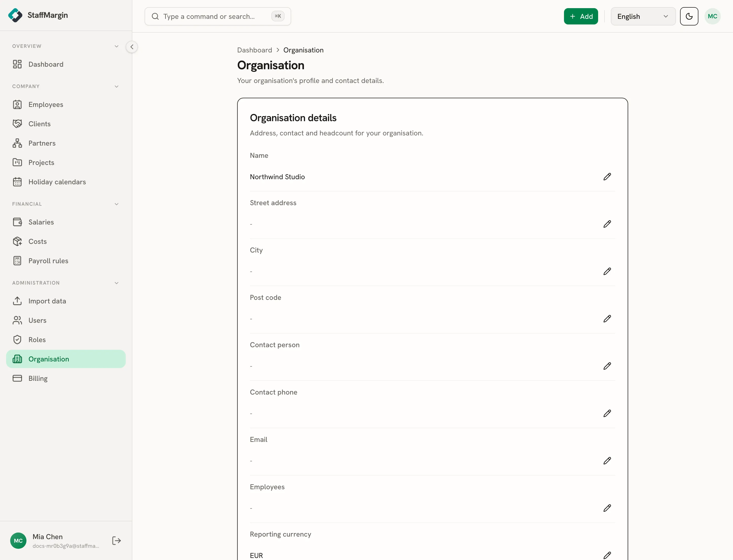This screenshot has height=560, width=733.
Task: Click the Organisation details heading
Action: click(x=293, y=118)
